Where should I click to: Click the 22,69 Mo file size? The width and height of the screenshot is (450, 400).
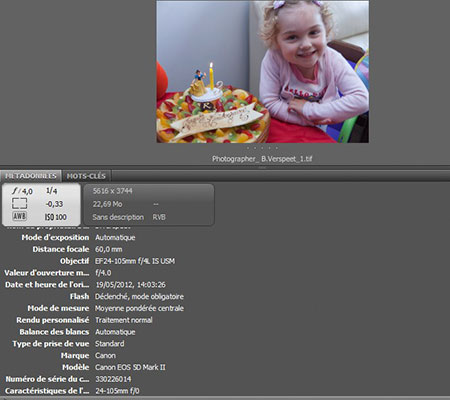107,204
